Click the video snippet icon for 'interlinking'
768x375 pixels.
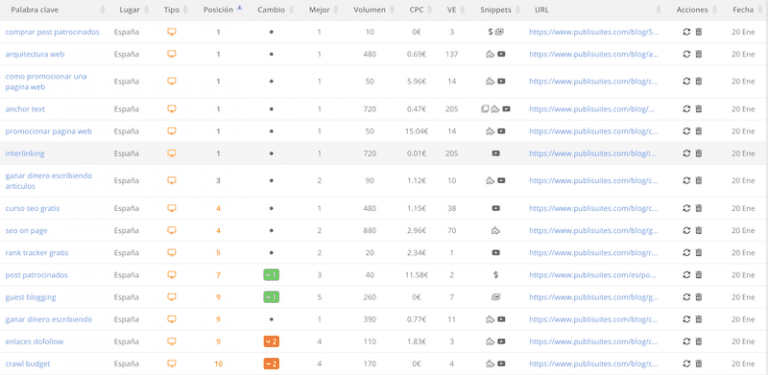point(496,154)
